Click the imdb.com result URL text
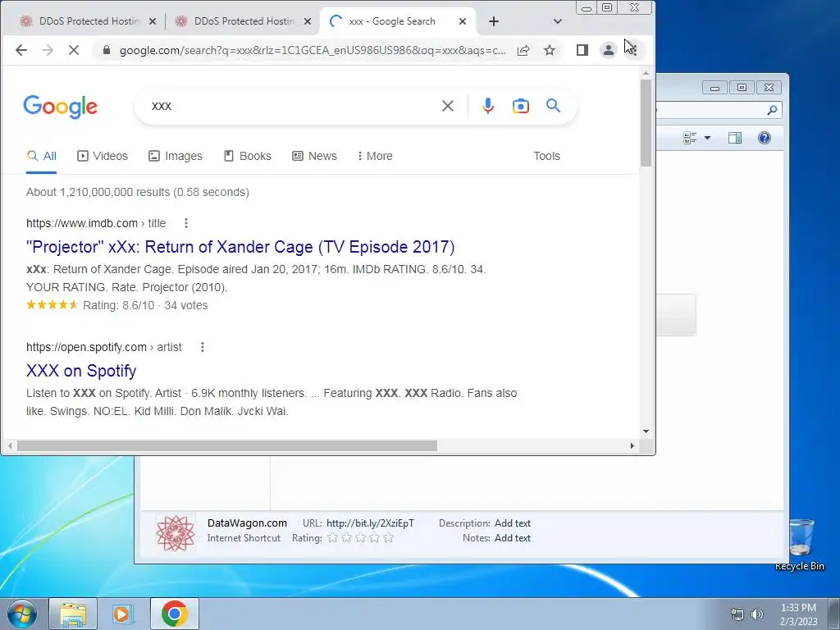This screenshot has height=630, width=840. coord(96,223)
